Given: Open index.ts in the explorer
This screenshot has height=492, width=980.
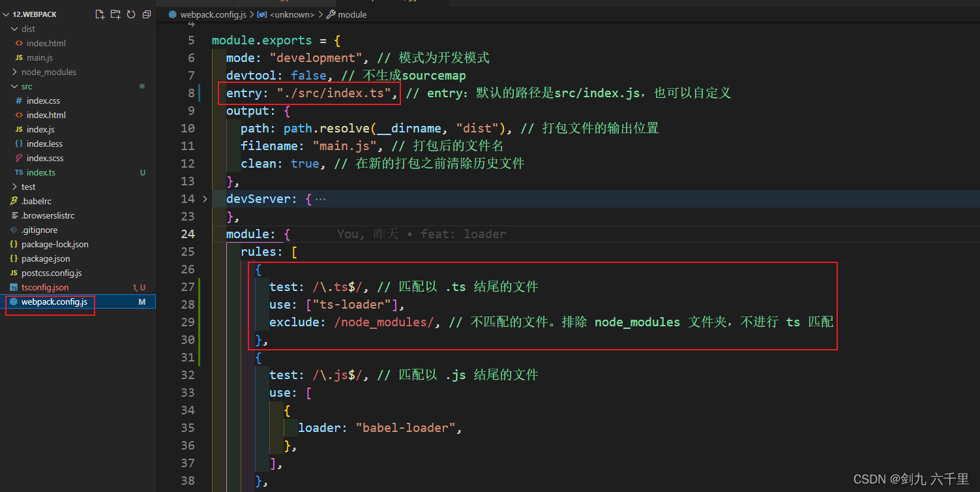Looking at the screenshot, I should [x=41, y=172].
